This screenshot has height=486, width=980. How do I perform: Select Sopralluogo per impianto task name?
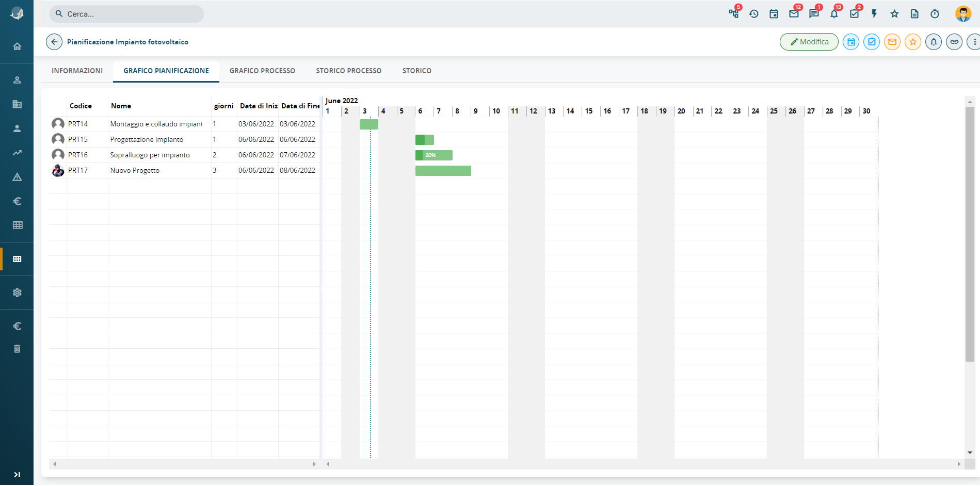pos(150,155)
